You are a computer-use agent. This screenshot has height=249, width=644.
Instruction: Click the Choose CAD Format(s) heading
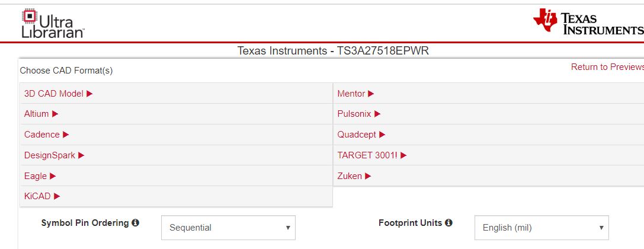click(66, 71)
